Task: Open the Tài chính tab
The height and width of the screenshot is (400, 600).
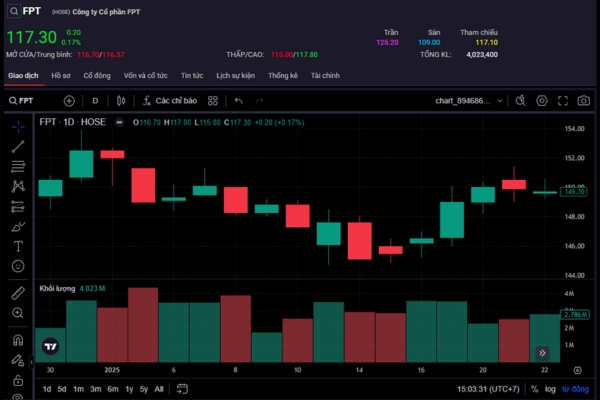Action: coord(325,75)
